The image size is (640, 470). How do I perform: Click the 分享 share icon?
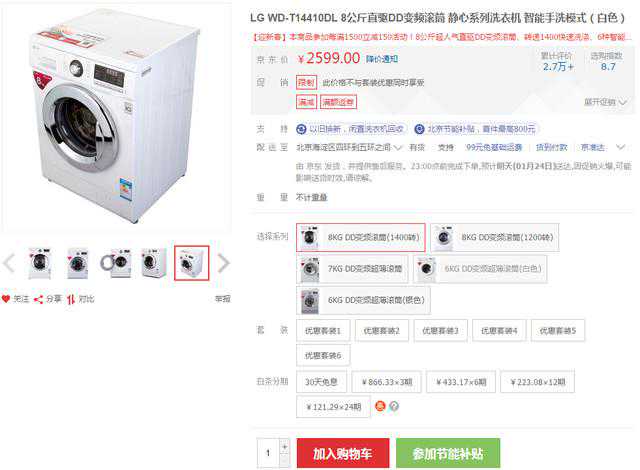coord(38,299)
